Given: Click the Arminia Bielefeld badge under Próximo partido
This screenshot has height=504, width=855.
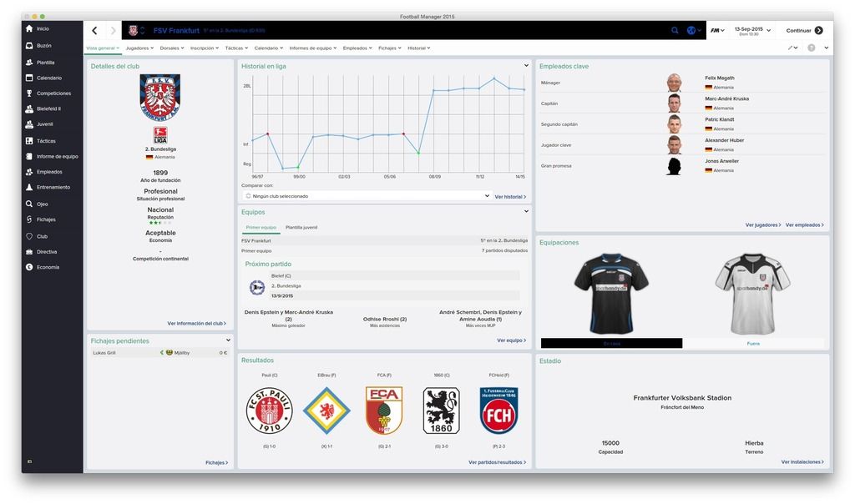Looking at the screenshot, I should click(x=257, y=286).
